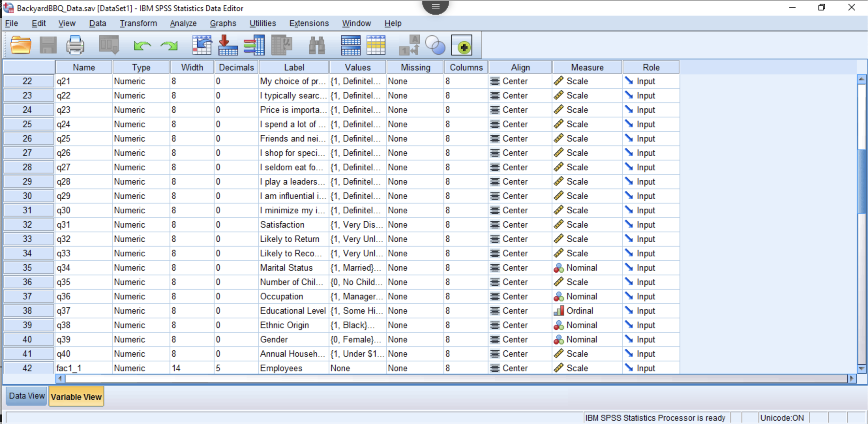
Task: Select row header 42
Action: (x=28, y=368)
